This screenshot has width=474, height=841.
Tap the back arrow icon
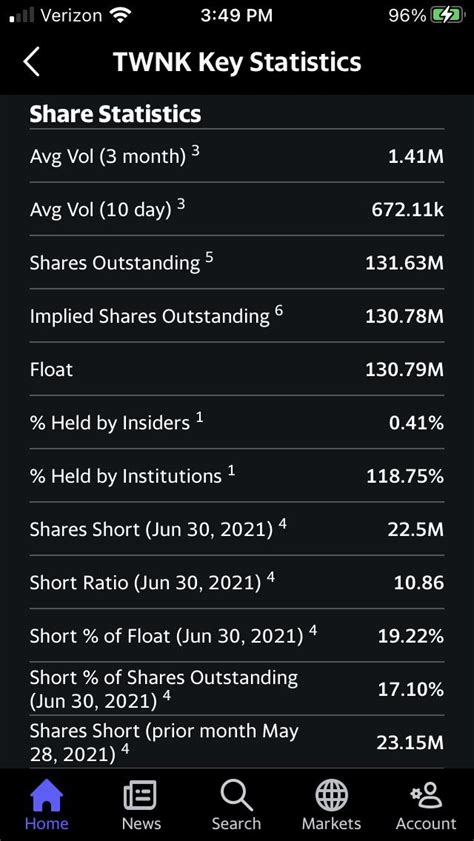coord(32,62)
